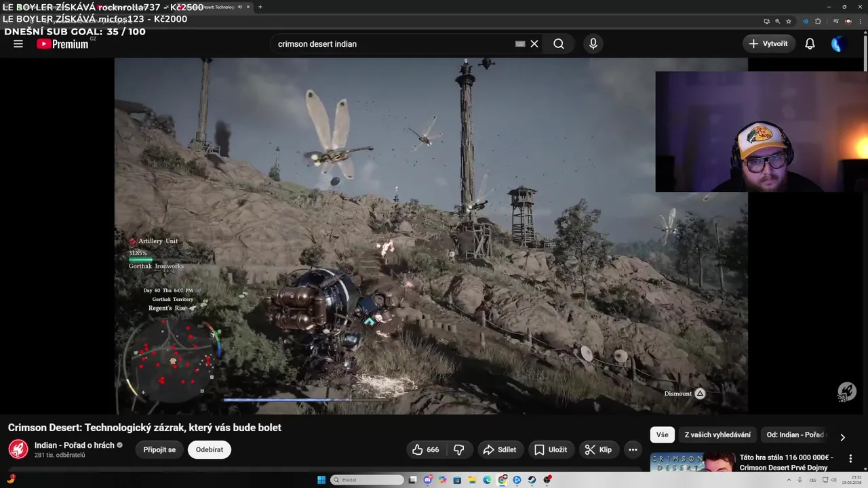Bookmark the page with the star icon
868x488 pixels.
point(789,21)
